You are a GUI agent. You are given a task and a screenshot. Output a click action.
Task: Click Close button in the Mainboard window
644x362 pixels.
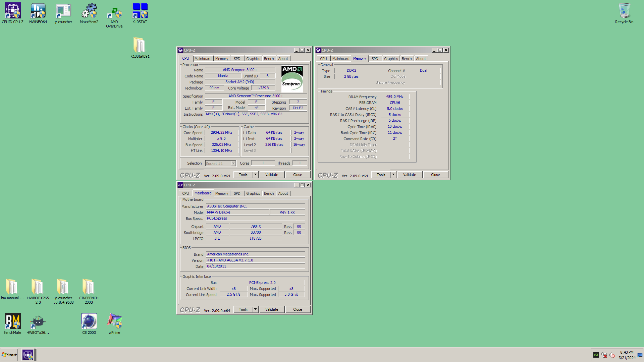pos(298,309)
